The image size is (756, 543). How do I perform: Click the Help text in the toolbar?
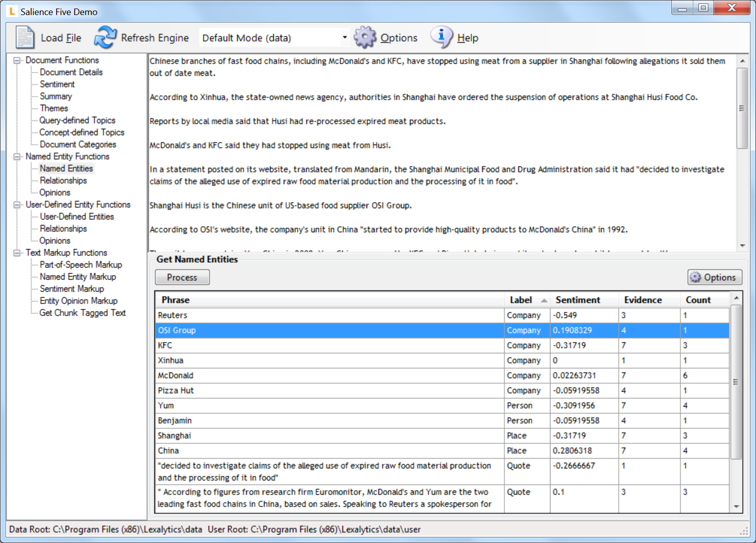tap(468, 38)
